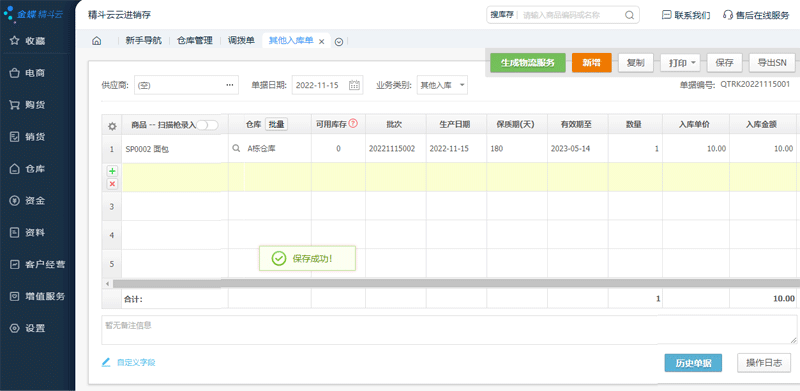Viewport: 800px width, 391px height.
Task: Open the date picker calendar icon
Action: click(x=354, y=85)
